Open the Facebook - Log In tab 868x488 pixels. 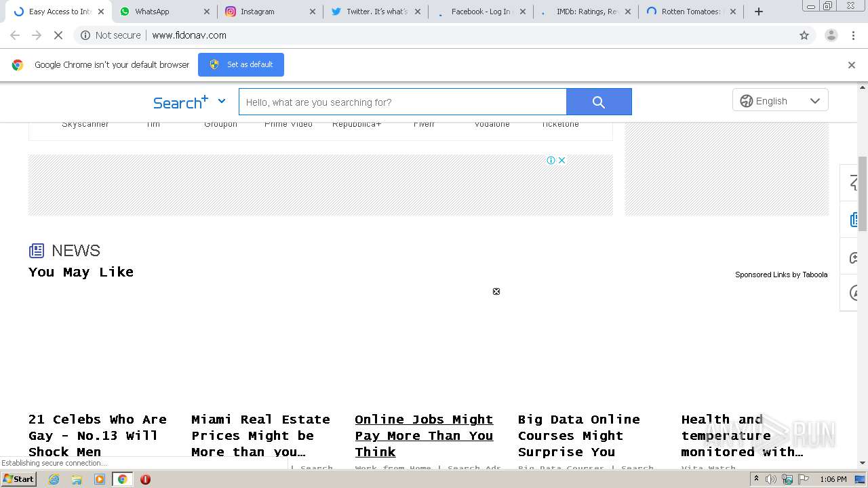click(479, 12)
